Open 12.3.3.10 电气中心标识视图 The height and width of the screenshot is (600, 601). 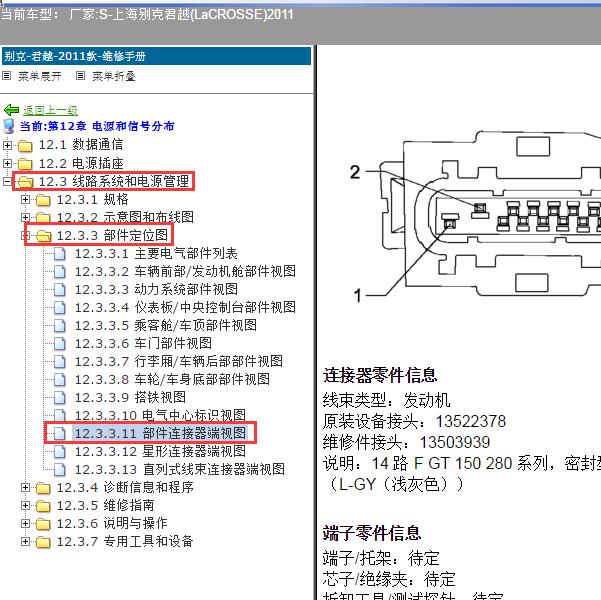pyautogui.click(x=160, y=415)
